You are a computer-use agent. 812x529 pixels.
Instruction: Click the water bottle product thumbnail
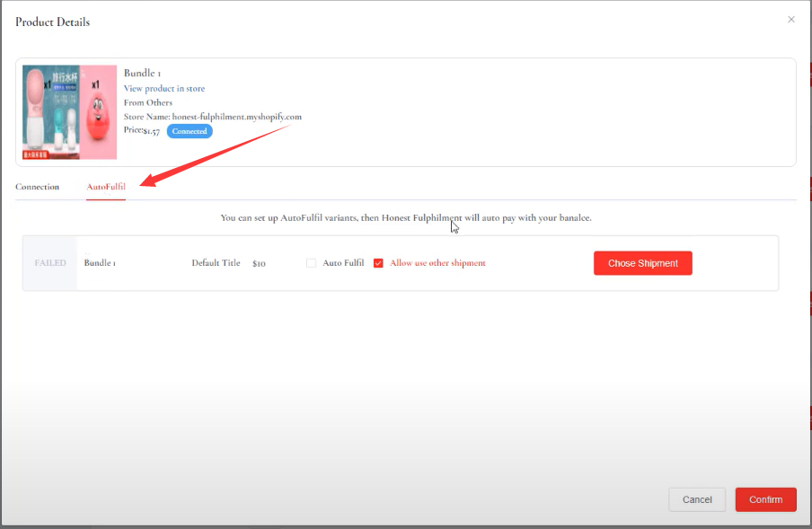click(51, 111)
